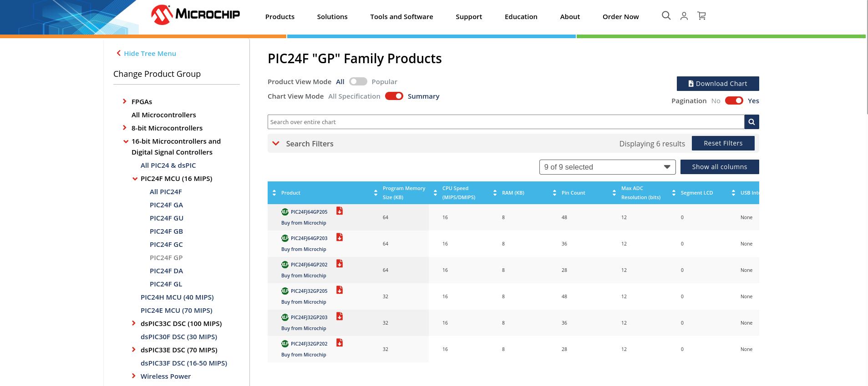
Task: Open Tools and Software menu
Action: 401,16
